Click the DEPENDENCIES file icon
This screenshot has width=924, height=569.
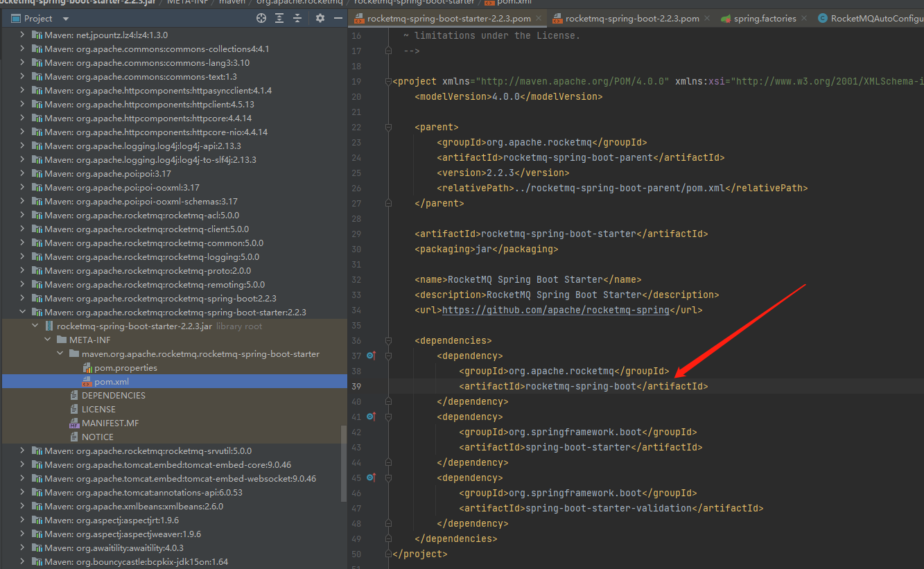[75, 395]
